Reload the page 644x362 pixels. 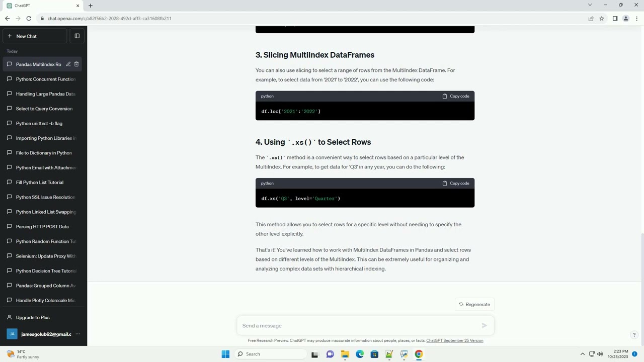[x=29, y=19]
